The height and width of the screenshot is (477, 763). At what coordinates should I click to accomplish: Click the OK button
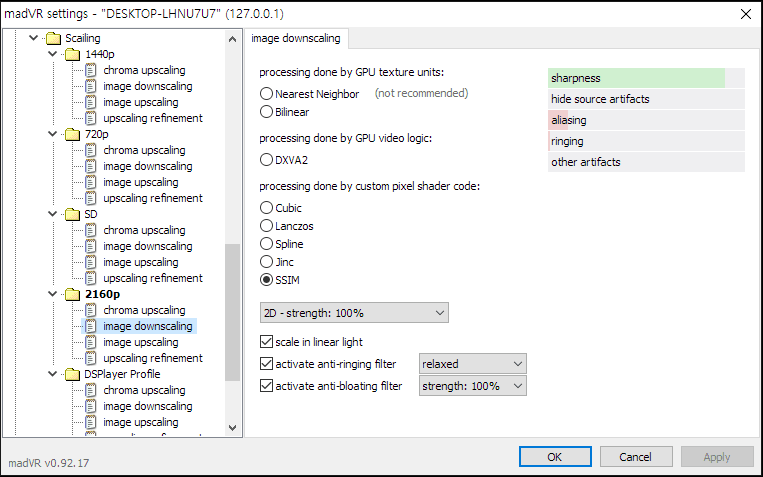click(x=555, y=456)
